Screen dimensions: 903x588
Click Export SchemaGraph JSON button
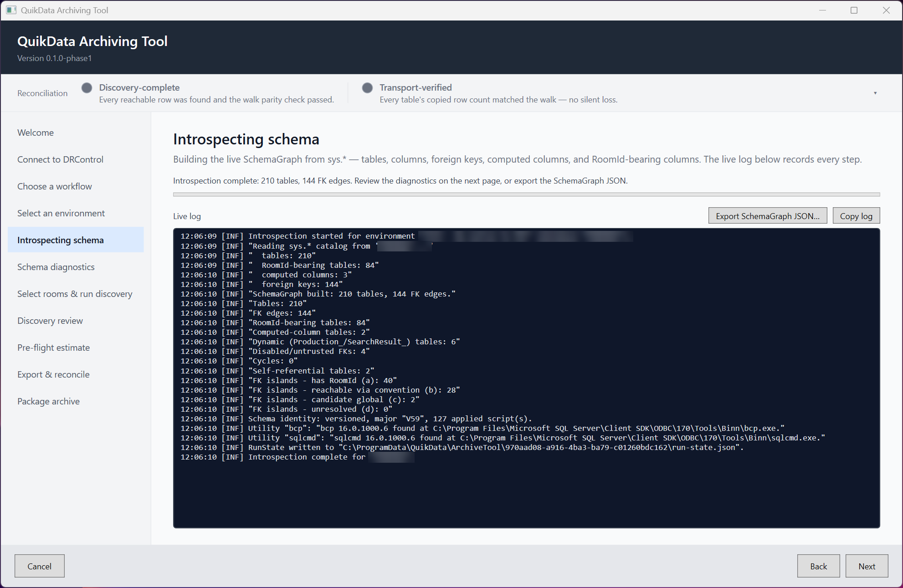coord(768,216)
